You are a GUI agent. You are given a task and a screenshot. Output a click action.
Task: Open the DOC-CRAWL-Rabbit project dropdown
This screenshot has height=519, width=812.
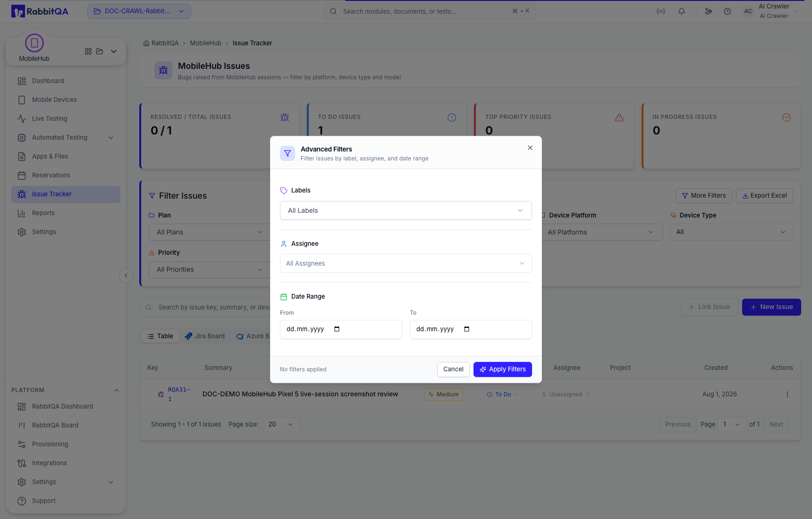139,11
